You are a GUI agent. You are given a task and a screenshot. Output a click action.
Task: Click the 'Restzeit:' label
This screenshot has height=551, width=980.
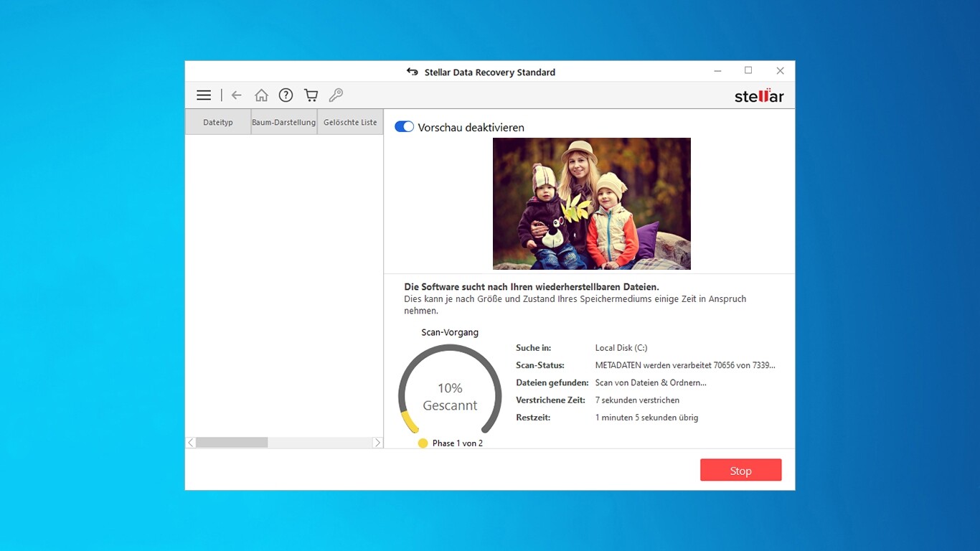click(x=533, y=418)
